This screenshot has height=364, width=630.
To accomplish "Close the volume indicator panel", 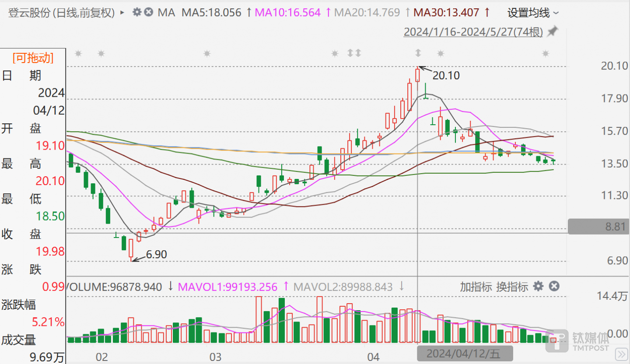I will coord(554,287).
